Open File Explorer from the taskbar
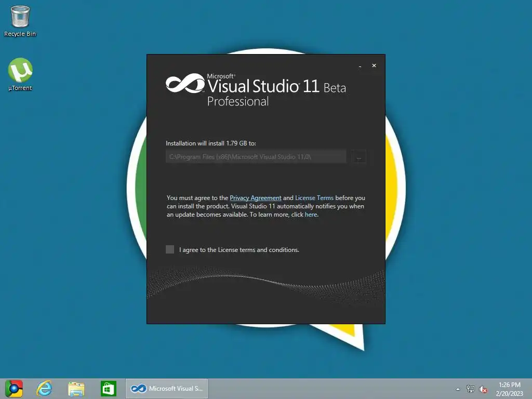The image size is (532, 399). tap(76, 389)
